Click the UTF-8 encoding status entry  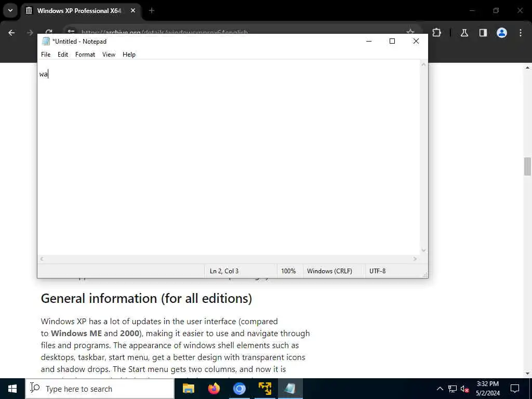pyautogui.click(x=377, y=271)
